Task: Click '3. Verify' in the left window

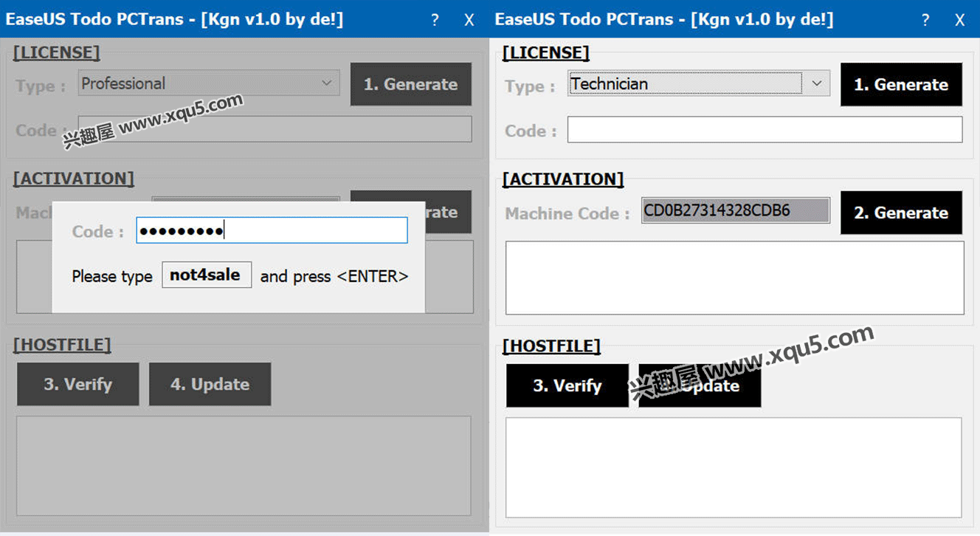Action: 77,384
